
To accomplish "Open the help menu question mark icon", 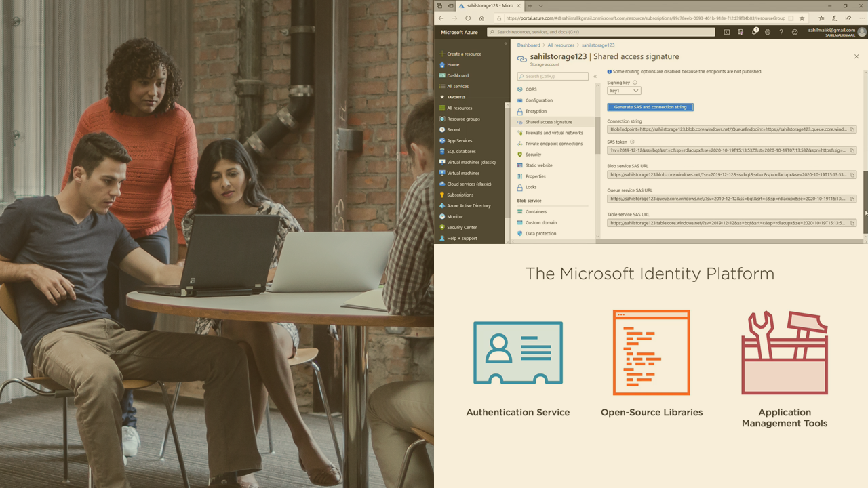I will [781, 31].
